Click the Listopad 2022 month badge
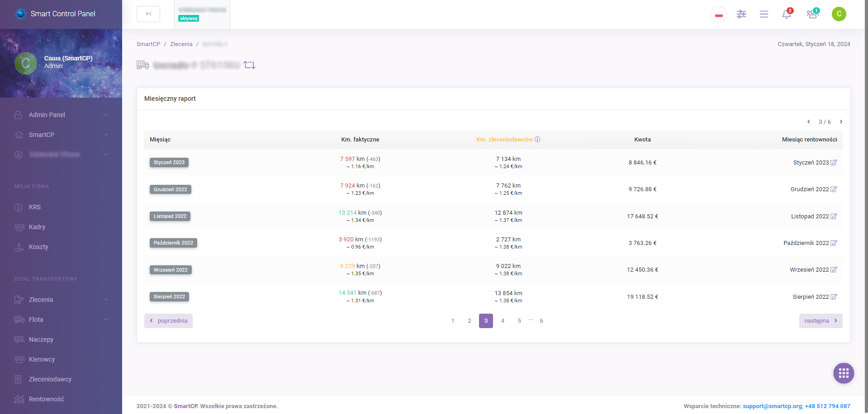This screenshot has height=414, width=868. point(170,216)
